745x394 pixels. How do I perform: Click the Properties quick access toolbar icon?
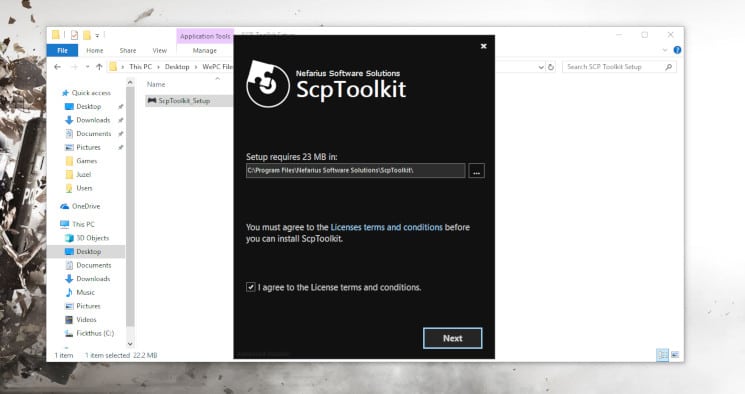74,35
